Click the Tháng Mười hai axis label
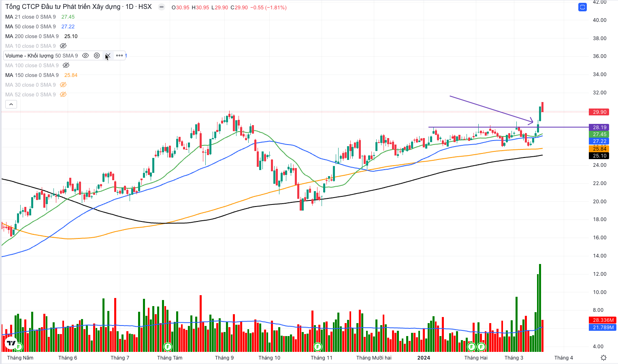 coord(374,358)
